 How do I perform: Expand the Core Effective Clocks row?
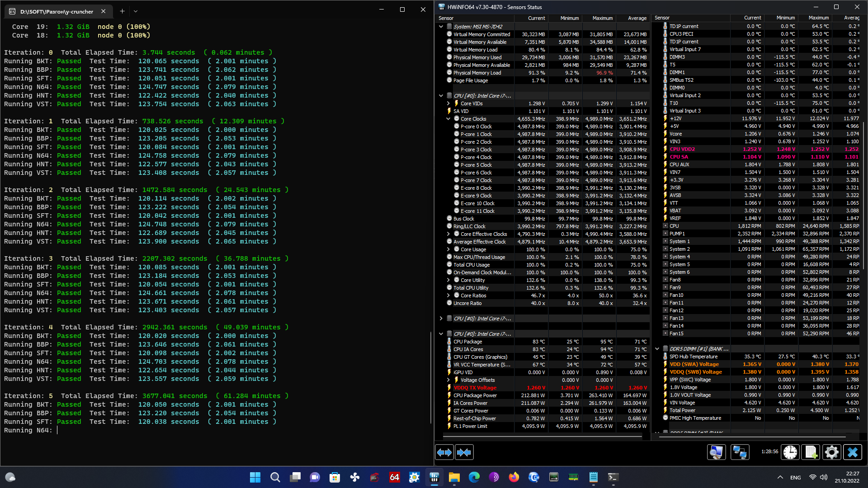tap(448, 234)
